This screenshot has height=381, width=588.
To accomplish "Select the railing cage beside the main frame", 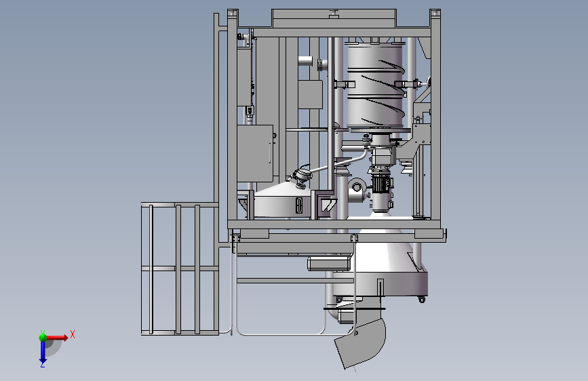I will coord(180,268).
